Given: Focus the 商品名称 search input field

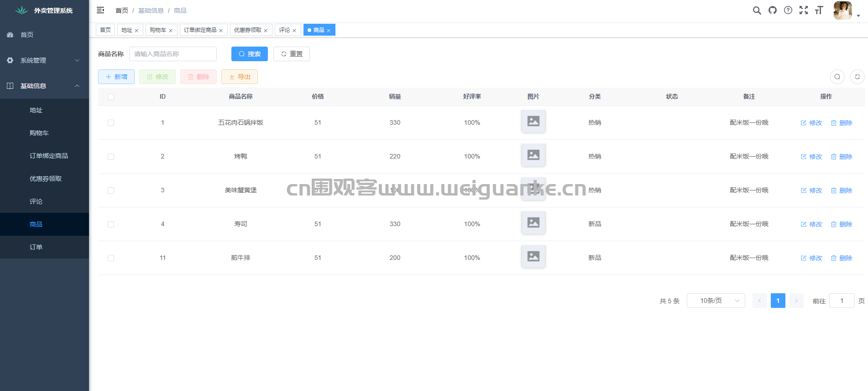Looking at the screenshot, I should (x=173, y=54).
